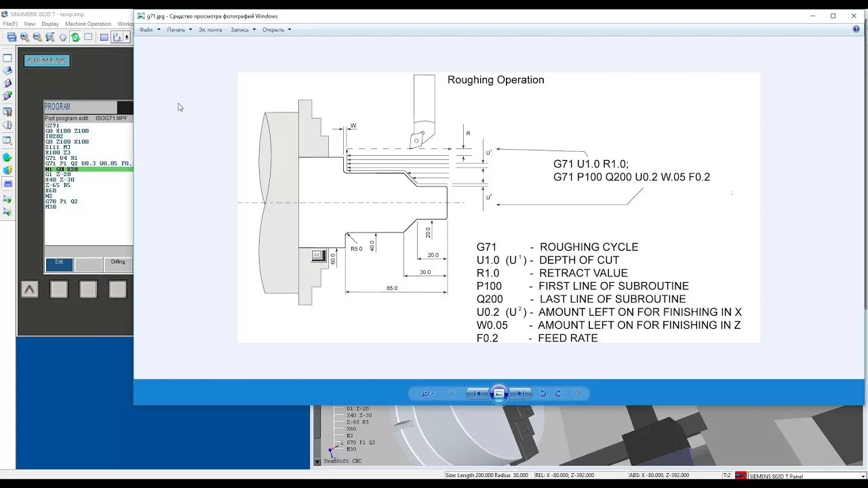Click the second left sidebar workpiece icon

point(7,70)
